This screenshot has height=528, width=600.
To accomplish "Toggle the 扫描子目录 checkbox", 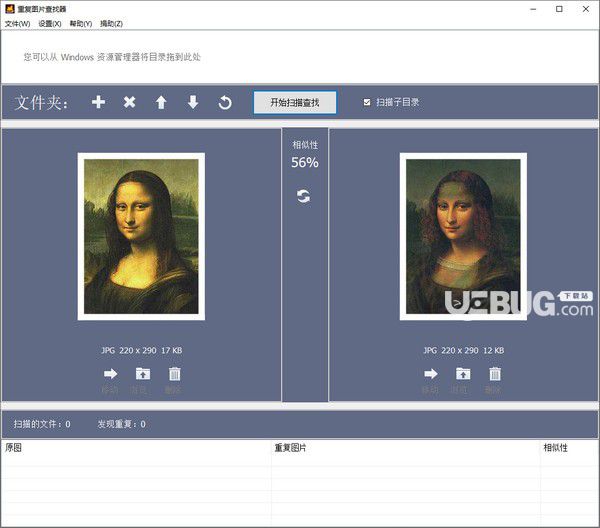I will click(x=367, y=102).
